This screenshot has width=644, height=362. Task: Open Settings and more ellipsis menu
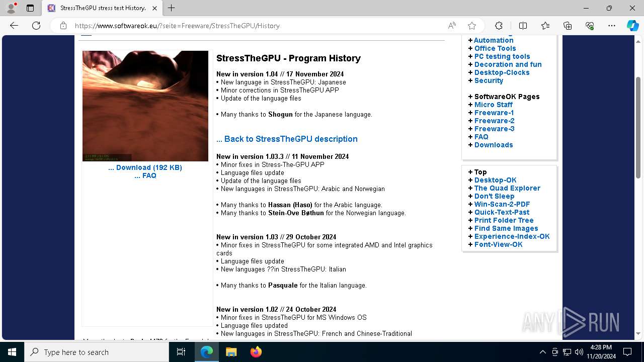click(x=612, y=26)
